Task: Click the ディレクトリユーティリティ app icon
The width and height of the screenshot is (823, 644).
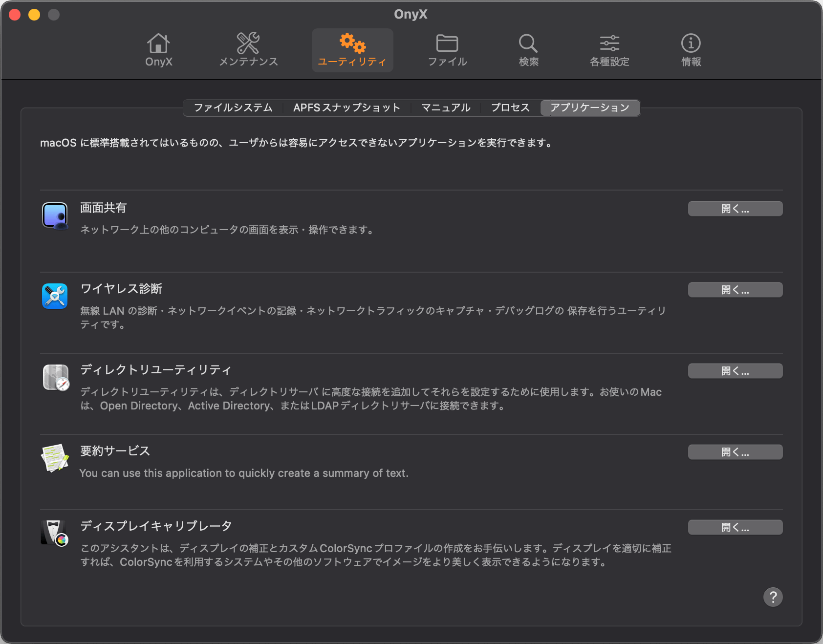Action: (x=56, y=378)
